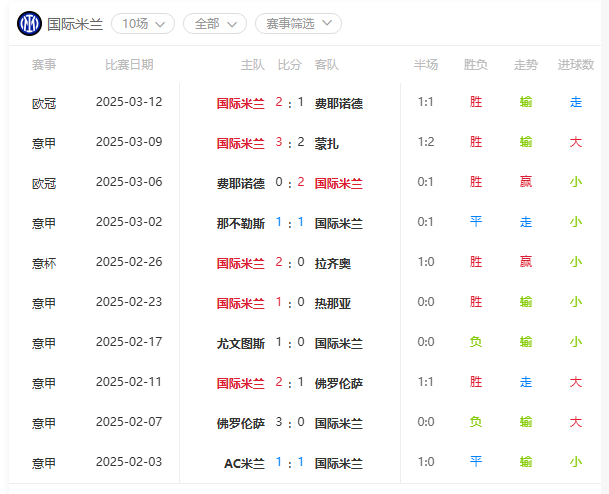Click the 国际米兰 team name header
The height and width of the screenshot is (494, 609).
75,24
